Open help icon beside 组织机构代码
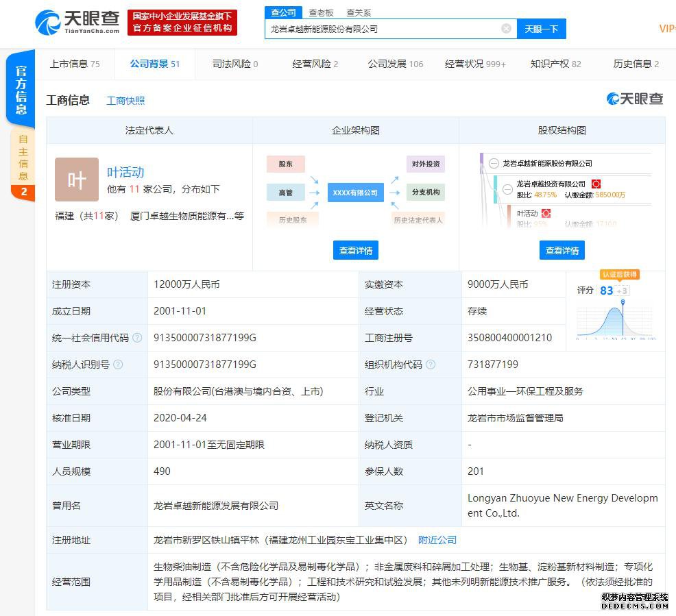The height and width of the screenshot is (616, 676). tap(431, 365)
